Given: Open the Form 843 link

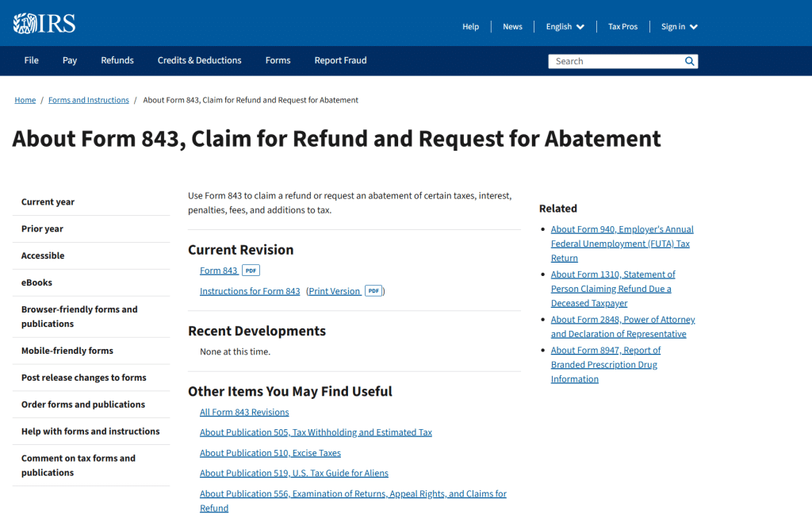Looking at the screenshot, I should (219, 271).
